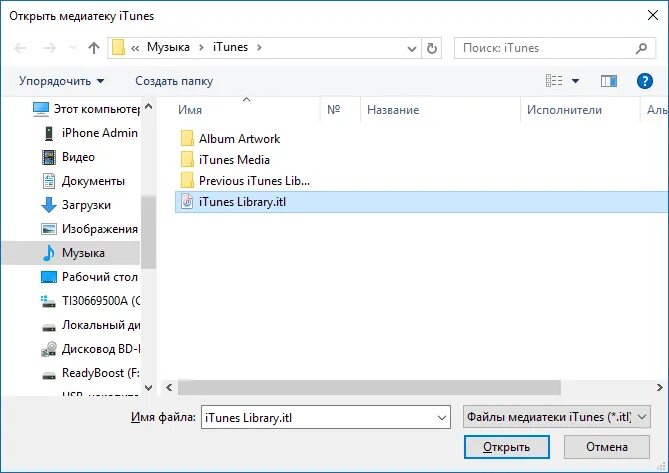Click the Отмена button
The width and height of the screenshot is (669, 473).
(607, 447)
